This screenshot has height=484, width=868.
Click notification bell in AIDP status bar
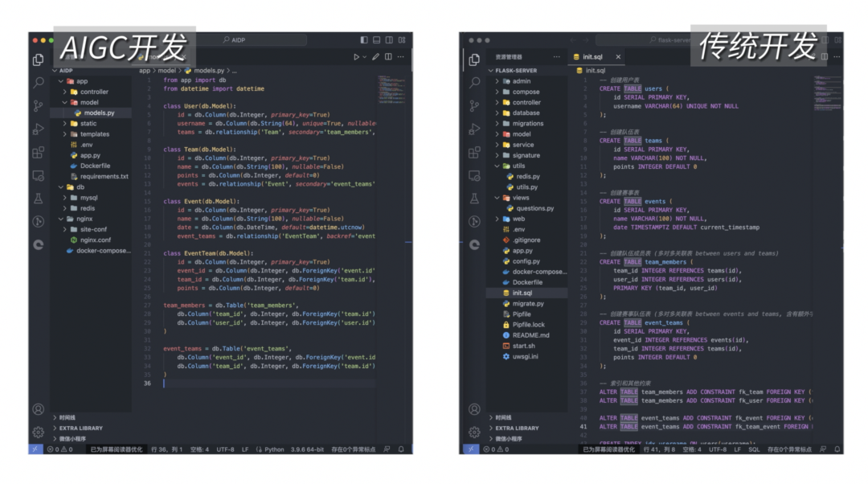[x=401, y=449]
